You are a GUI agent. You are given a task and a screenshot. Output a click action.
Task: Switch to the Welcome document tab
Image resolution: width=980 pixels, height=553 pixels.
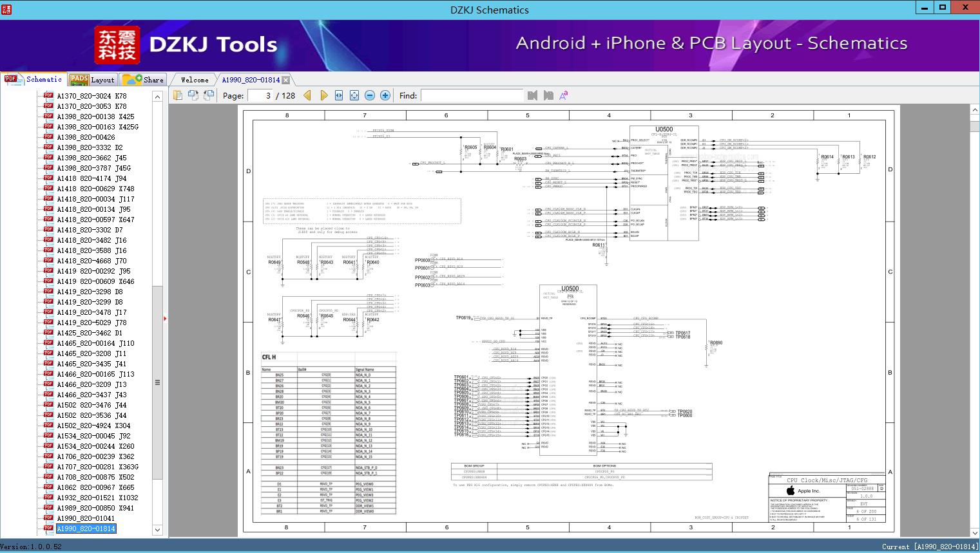click(195, 80)
